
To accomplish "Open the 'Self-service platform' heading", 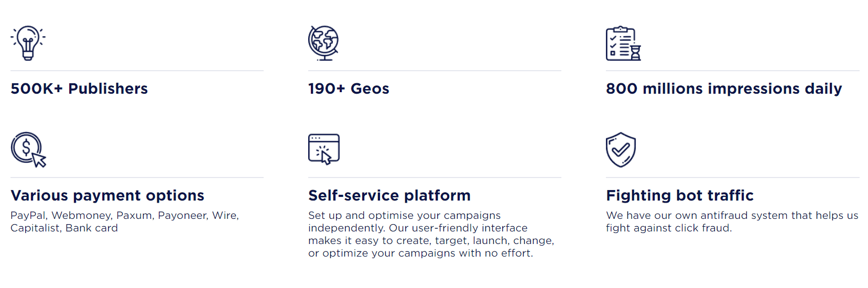I will [x=389, y=195].
